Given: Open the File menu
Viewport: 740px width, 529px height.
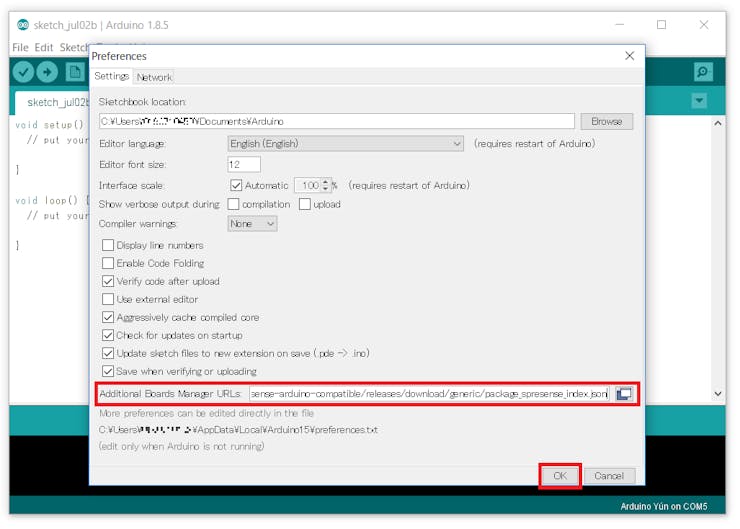Looking at the screenshot, I should click(20, 47).
